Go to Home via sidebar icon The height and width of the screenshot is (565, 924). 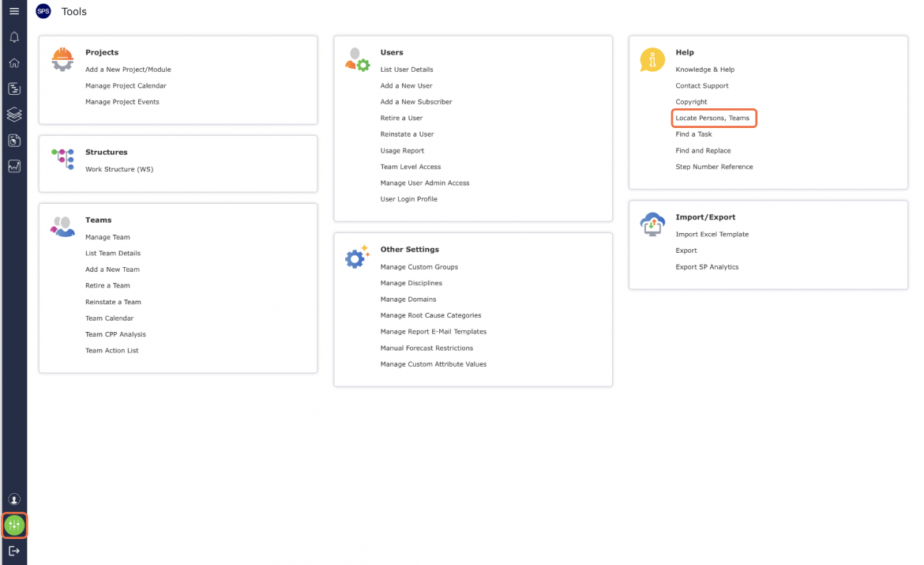[x=14, y=62]
